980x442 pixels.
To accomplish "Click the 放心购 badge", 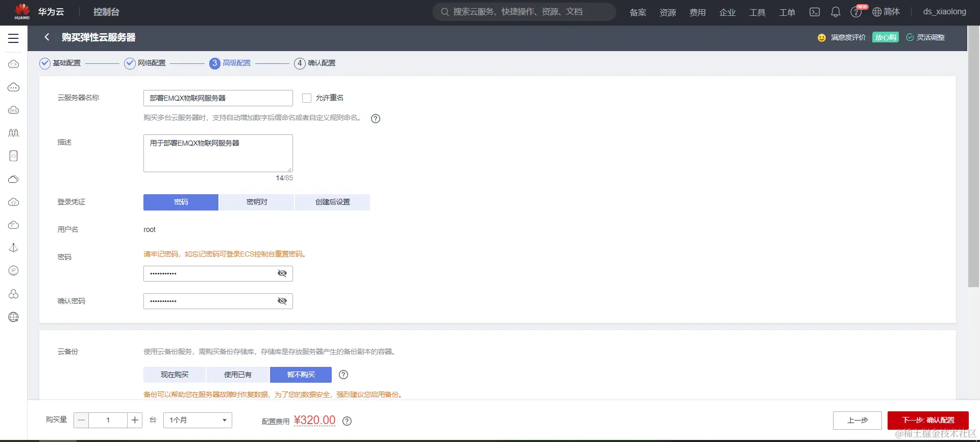I will [886, 37].
